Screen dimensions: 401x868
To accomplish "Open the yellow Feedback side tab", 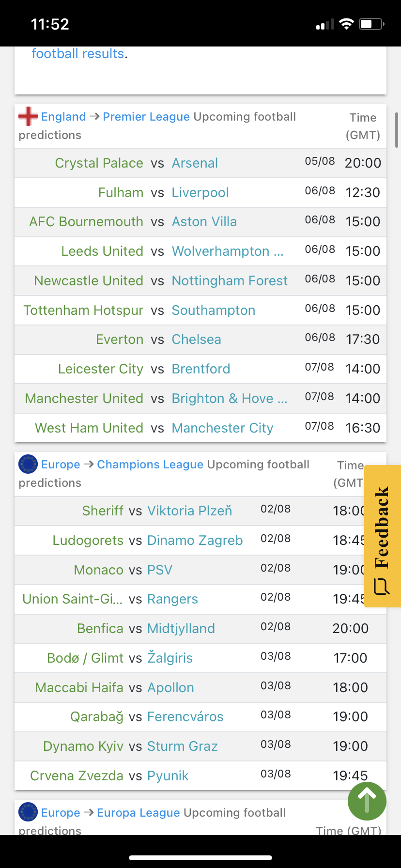I will [382, 536].
